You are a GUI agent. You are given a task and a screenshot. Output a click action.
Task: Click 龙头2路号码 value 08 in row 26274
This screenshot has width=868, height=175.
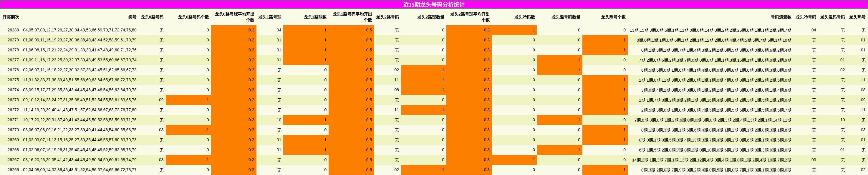(x=397, y=90)
